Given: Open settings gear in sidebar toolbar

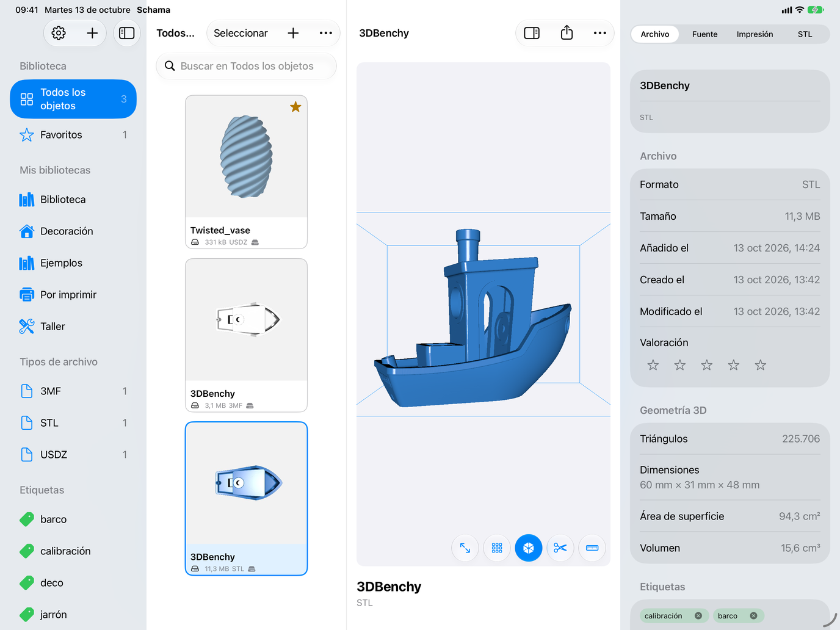Looking at the screenshot, I should (x=59, y=33).
